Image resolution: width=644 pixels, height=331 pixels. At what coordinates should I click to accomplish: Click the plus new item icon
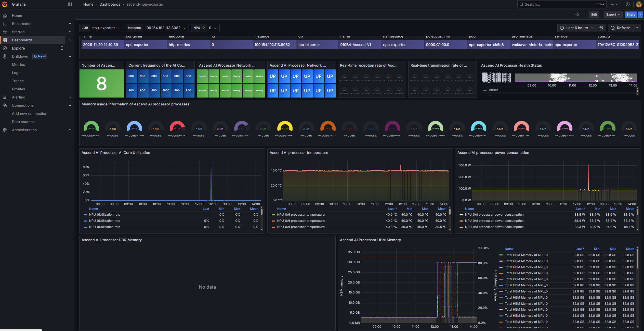(x=612, y=4)
